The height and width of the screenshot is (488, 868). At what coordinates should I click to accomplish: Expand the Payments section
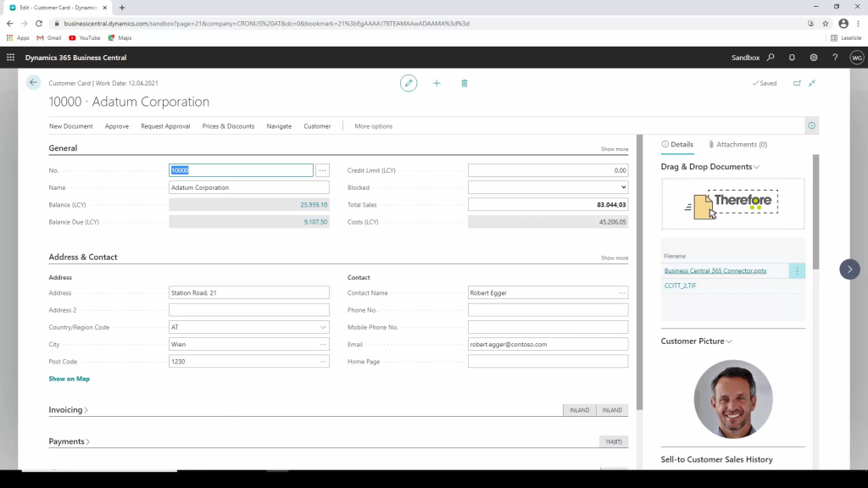tap(70, 441)
